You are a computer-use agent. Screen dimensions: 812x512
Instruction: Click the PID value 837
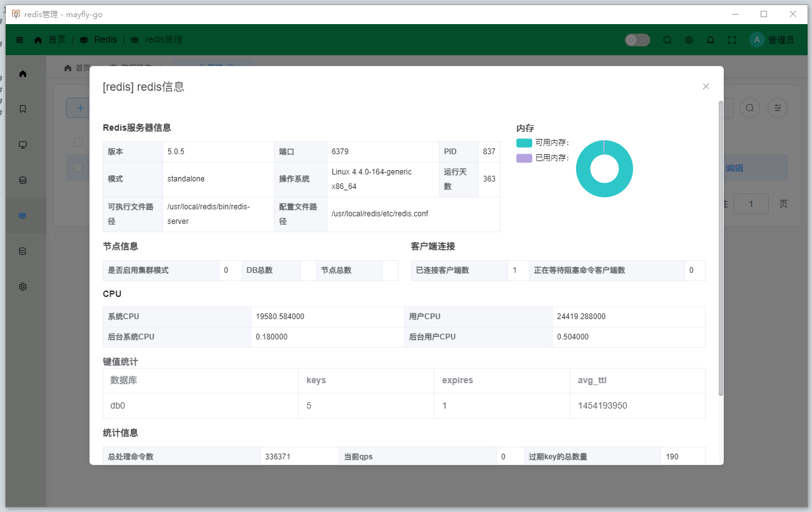(x=489, y=152)
